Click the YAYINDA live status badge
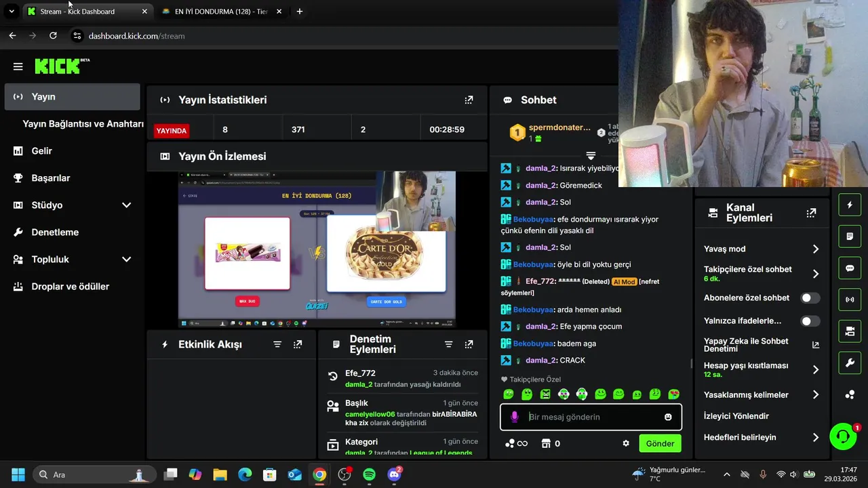 pos(172,131)
